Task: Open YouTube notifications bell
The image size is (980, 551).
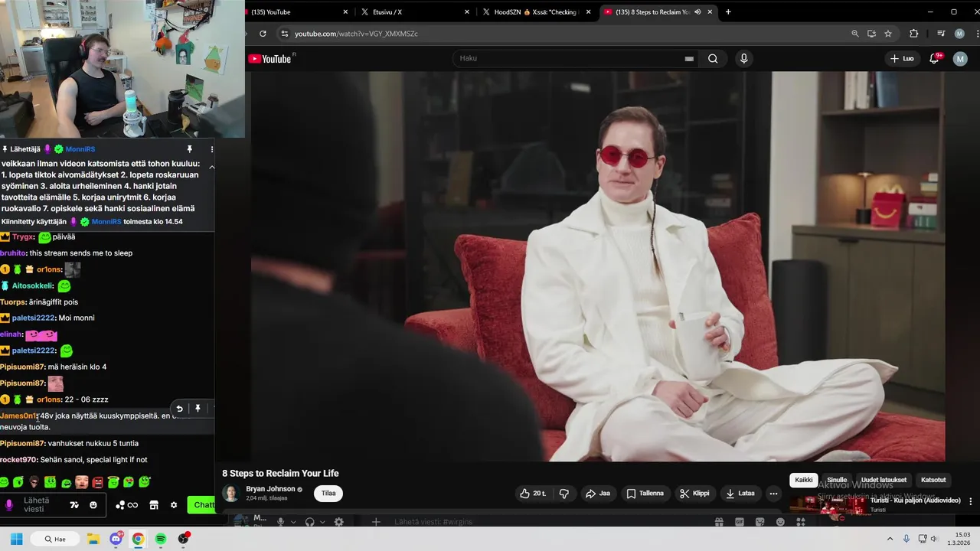Action: tap(934, 59)
